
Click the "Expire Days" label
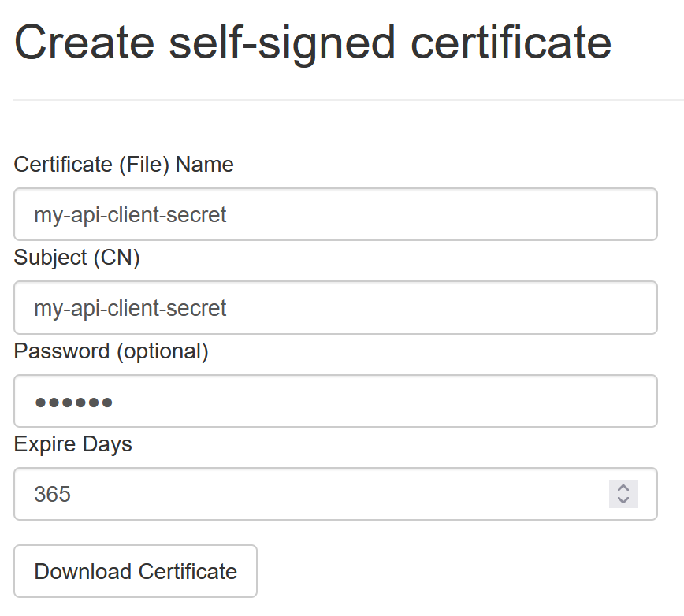pos(72,444)
